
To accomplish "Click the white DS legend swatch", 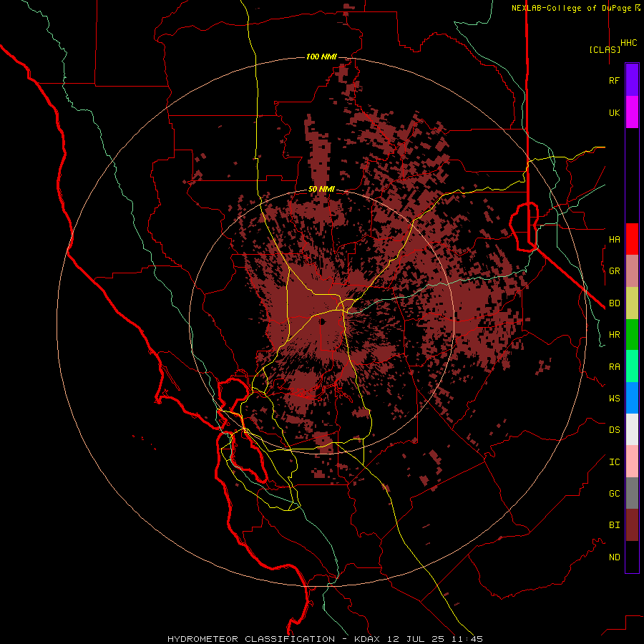I will [632, 429].
